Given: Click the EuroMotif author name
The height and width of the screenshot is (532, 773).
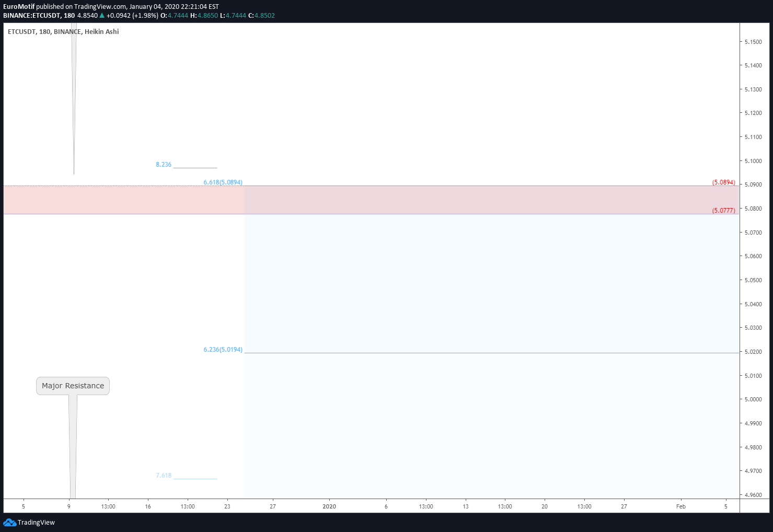Looking at the screenshot, I should 19,7.
